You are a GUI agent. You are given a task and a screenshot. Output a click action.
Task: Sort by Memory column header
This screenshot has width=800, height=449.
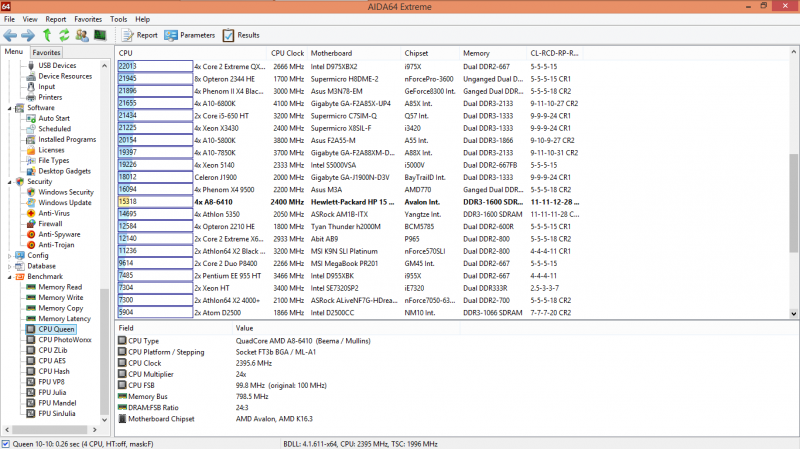click(x=492, y=53)
